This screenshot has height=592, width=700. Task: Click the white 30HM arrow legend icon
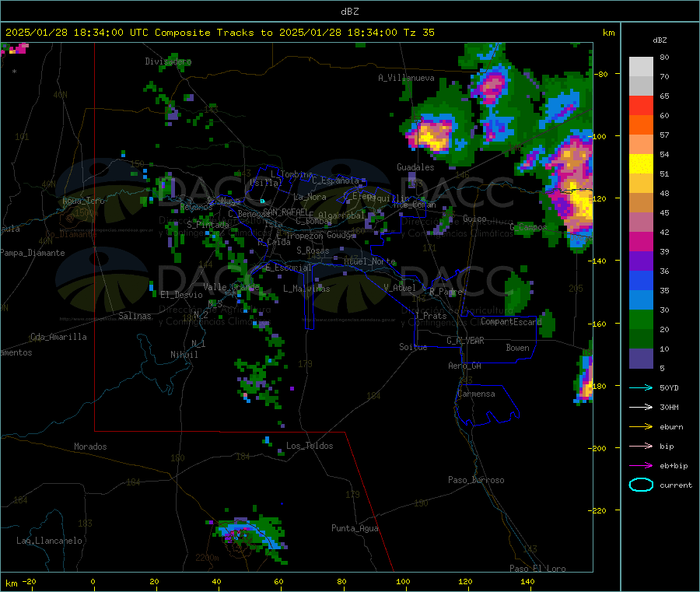[x=641, y=407]
